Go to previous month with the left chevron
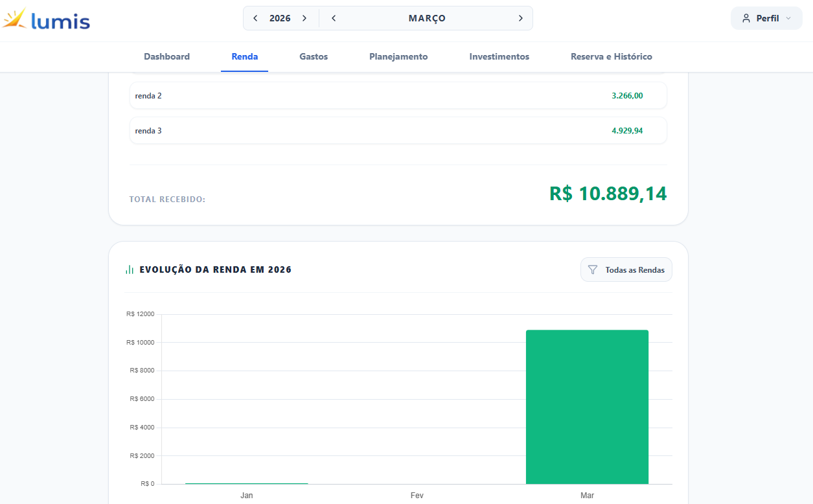 [334, 18]
